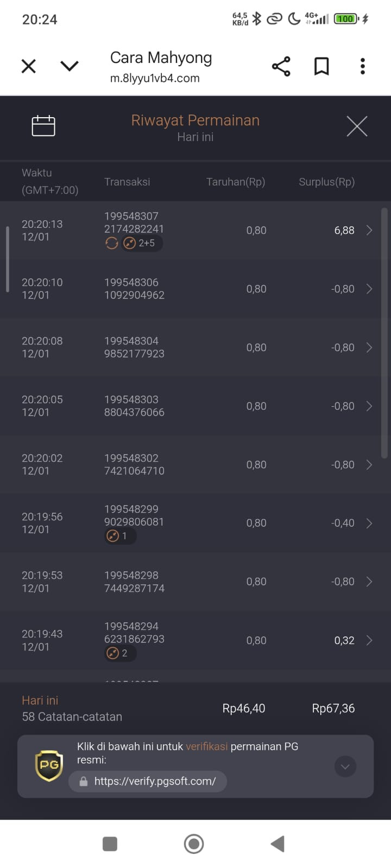Expand details of the 6,88 surplus row

pos(369,231)
